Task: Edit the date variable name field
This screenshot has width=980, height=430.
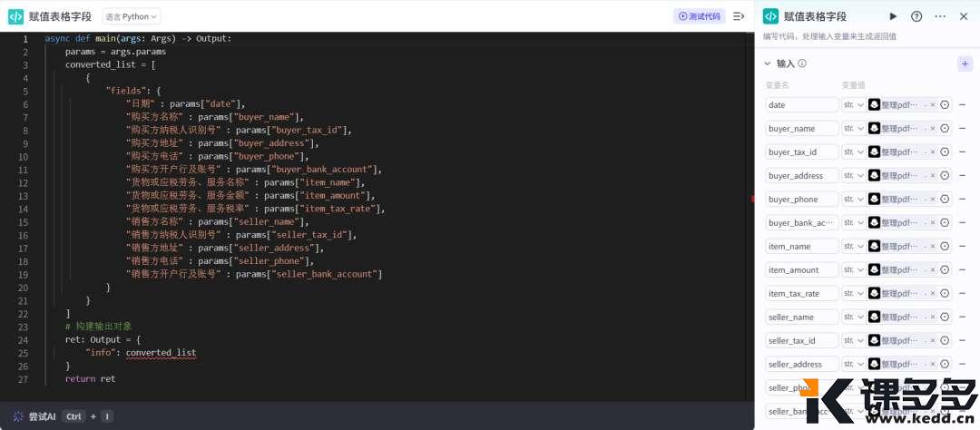Action: point(802,105)
